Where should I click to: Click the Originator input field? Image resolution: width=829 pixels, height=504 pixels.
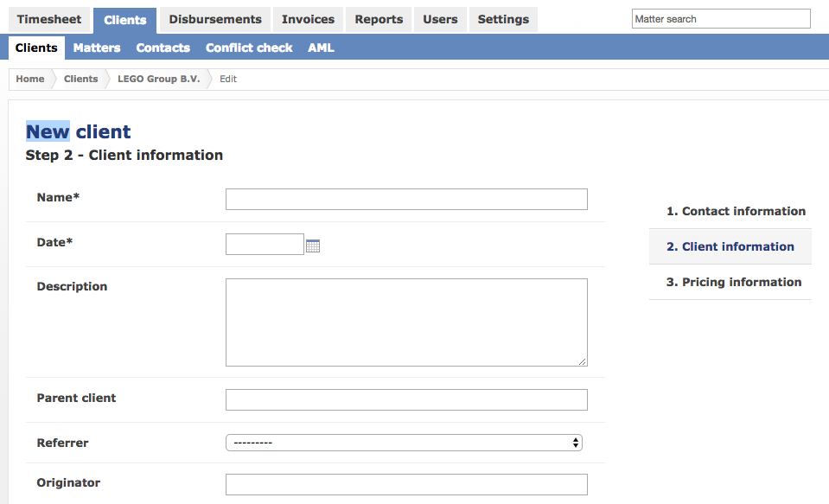click(406, 484)
